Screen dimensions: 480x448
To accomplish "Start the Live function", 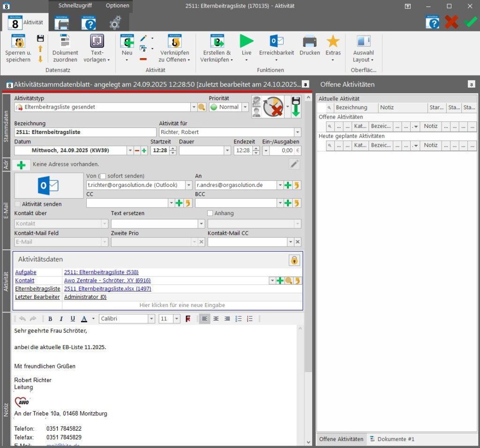I will coord(247,48).
